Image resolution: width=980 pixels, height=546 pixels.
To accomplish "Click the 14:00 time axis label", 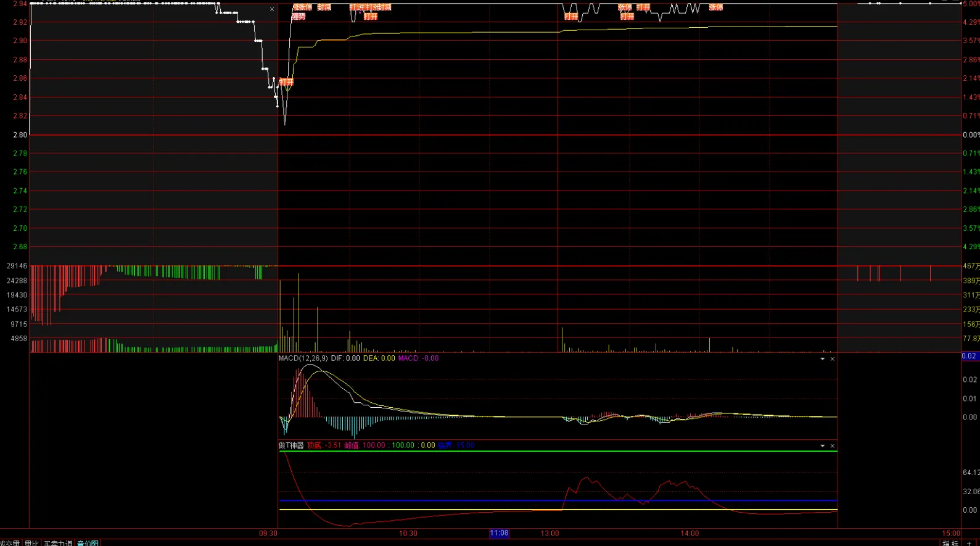I will [690, 533].
